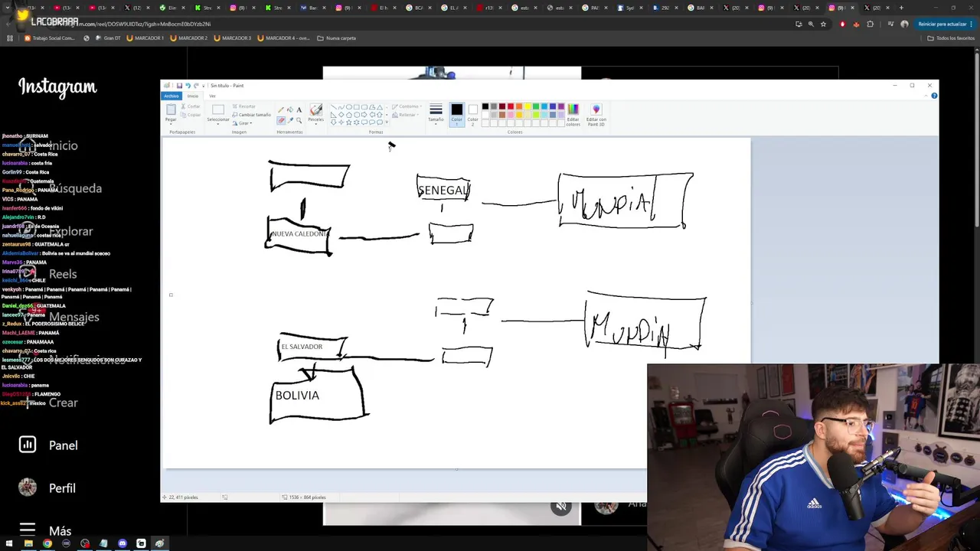
Task: Click the Pegar paste icon
Action: pos(171,109)
